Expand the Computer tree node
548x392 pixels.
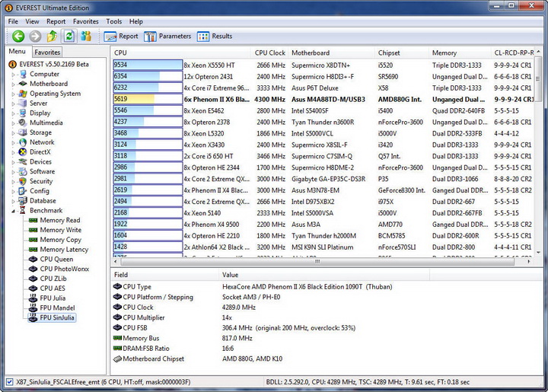[x=13, y=75]
